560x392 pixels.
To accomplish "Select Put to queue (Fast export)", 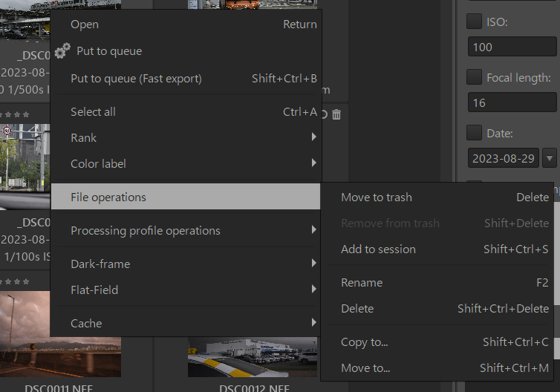I will (x=186, y=78).
